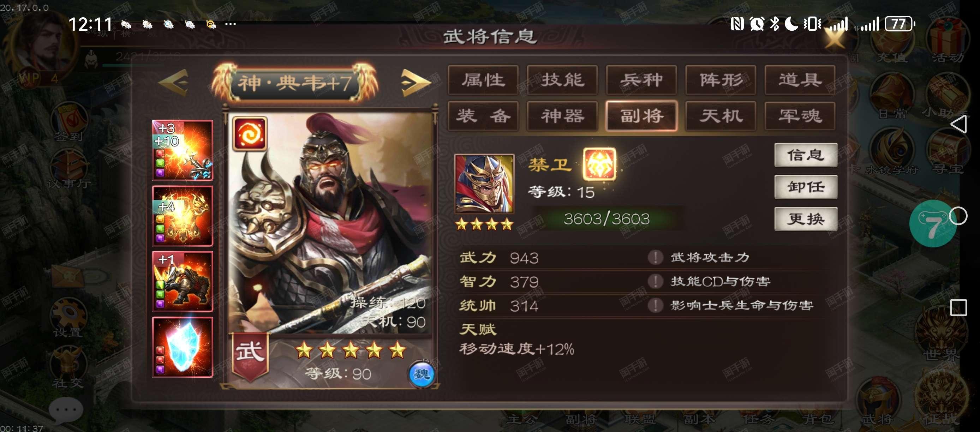Select the blue crystal treasure slot

coord(183,347)
